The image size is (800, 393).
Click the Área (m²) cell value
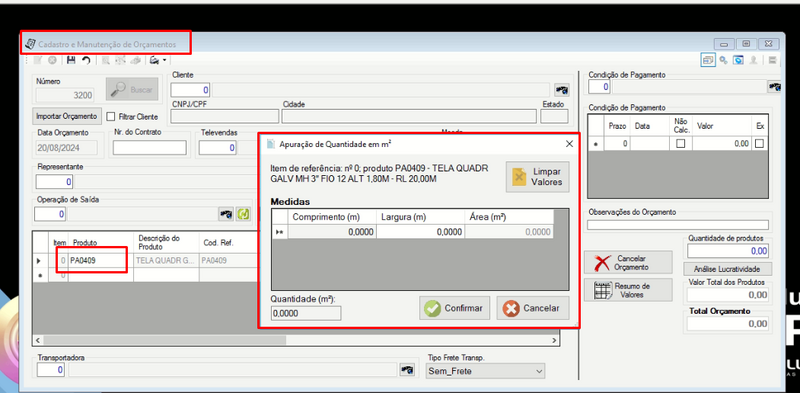click(x=509, y=232)
